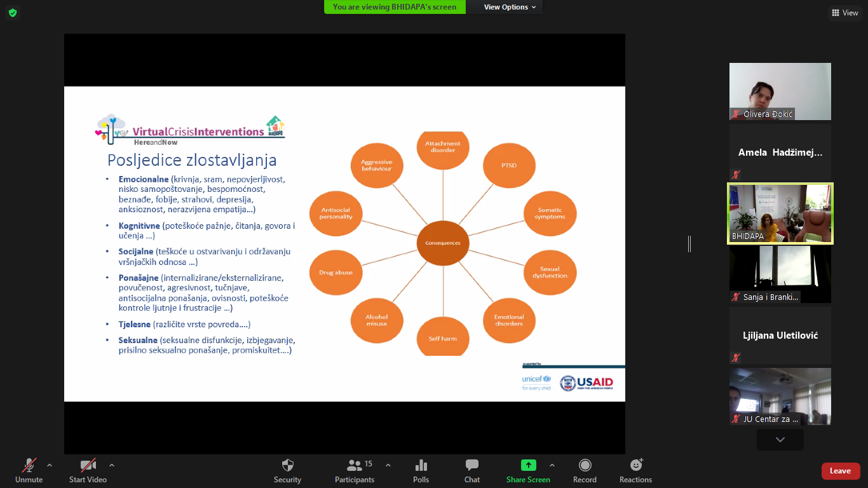Open the View Options dropdown
This screenshot has width=868, height=488.
[x=510, y=7]
